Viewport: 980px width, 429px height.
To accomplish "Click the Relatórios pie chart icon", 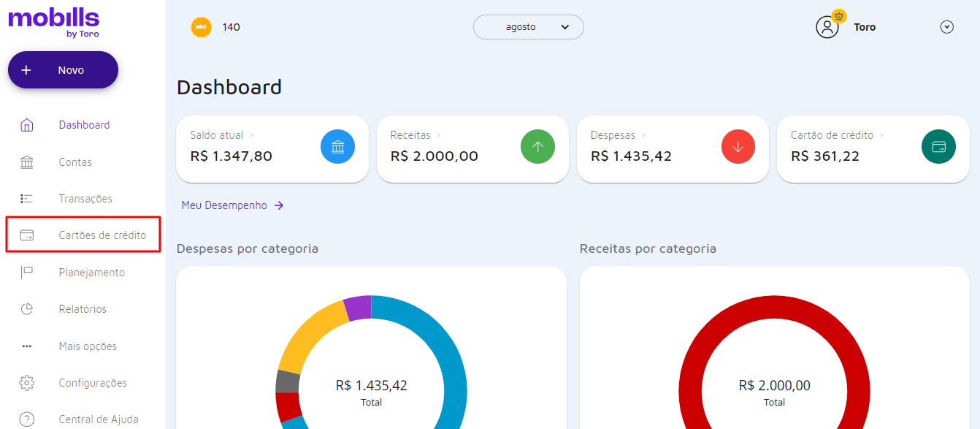I will click(x=26, y=308).
